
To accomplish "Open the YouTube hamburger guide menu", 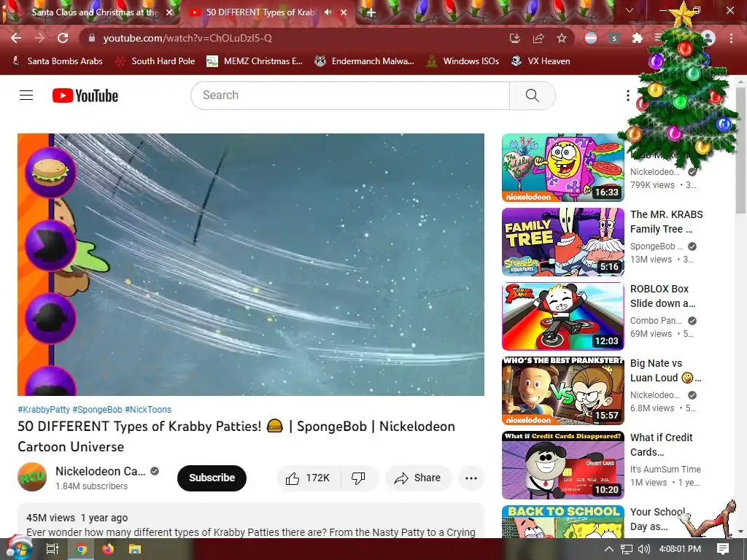I will (x=26, y=96).
